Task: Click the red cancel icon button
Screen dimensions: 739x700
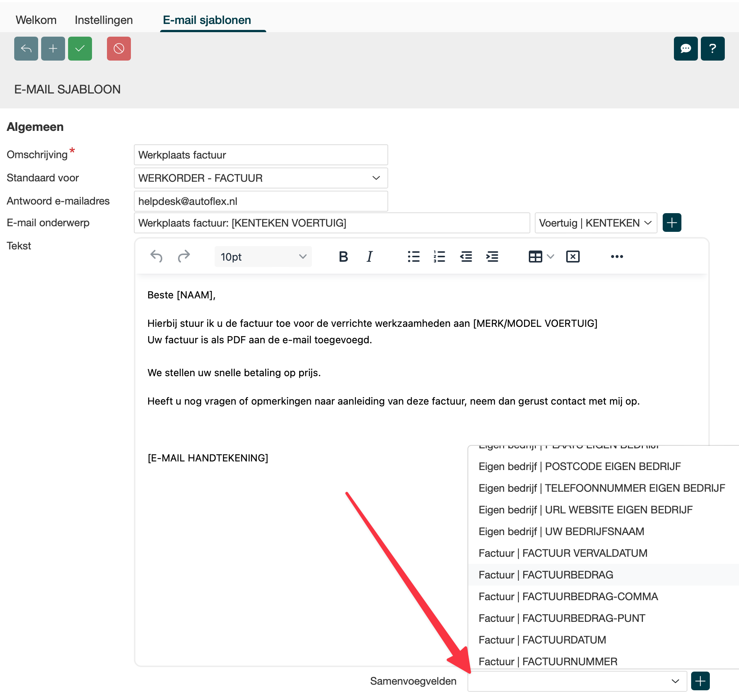Action: click(119, 49)
